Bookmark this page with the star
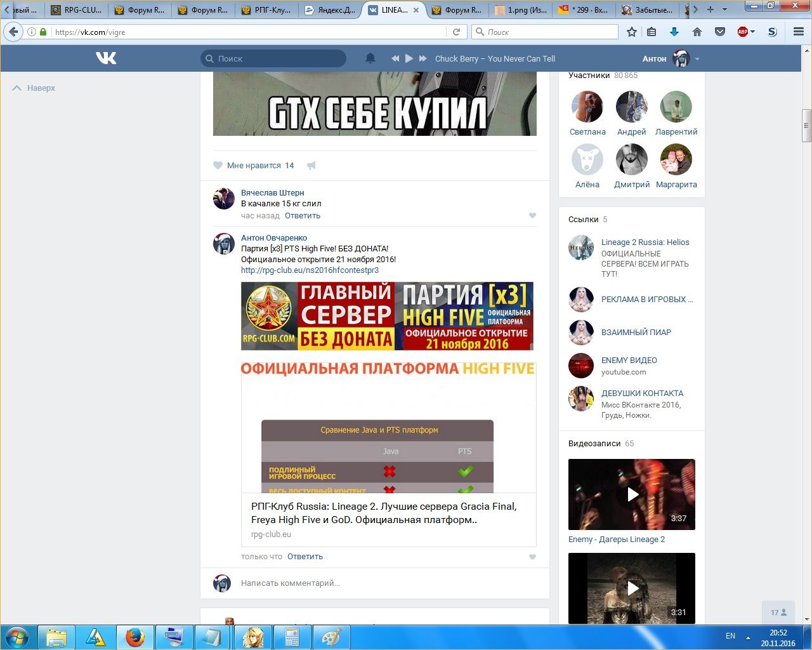Screen dimensions: 812x650 point(632,32)
